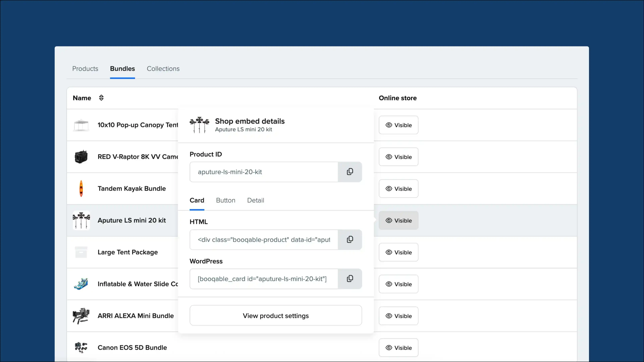Copy the HTML embed code
Screen dimensions: 644x362
pos(350,239)
